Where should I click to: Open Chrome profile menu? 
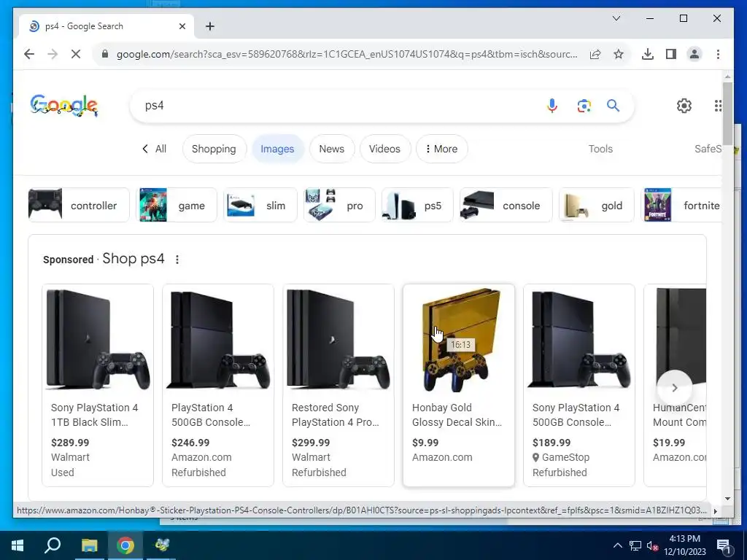[694, 54]
